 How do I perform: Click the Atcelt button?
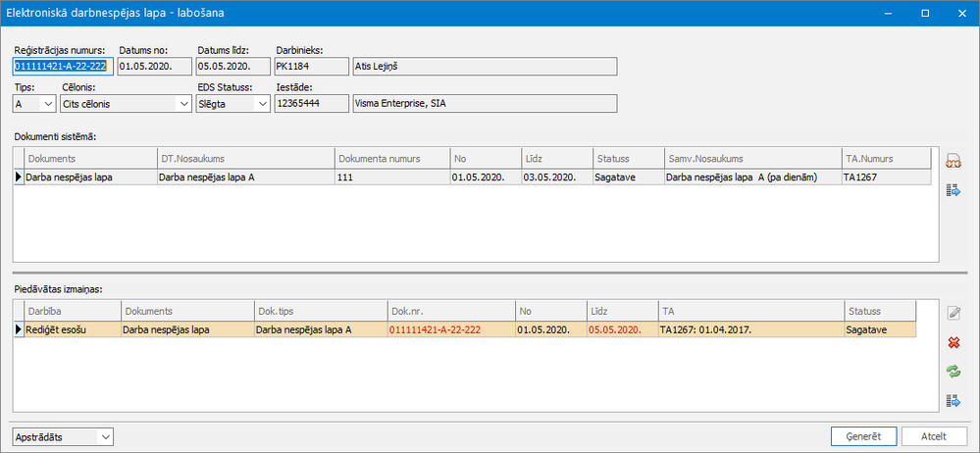pyautogui.click(x=933, y=436)
